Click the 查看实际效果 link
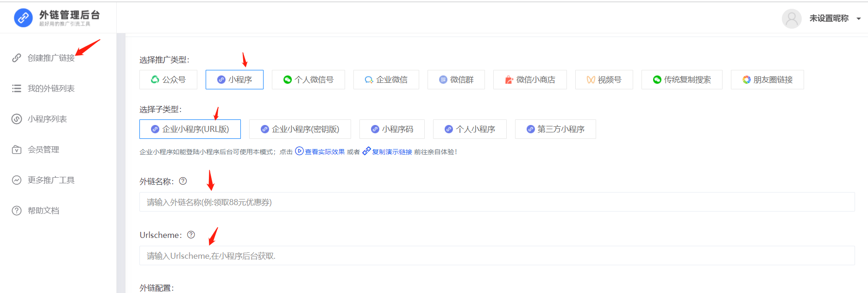The height and width of the screenshot is (293, 868). point(325,152)
